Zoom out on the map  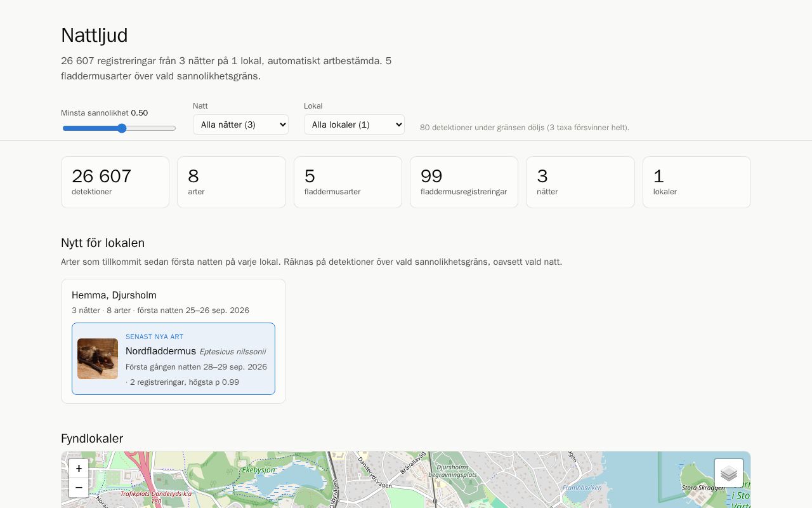click(79, 488)
